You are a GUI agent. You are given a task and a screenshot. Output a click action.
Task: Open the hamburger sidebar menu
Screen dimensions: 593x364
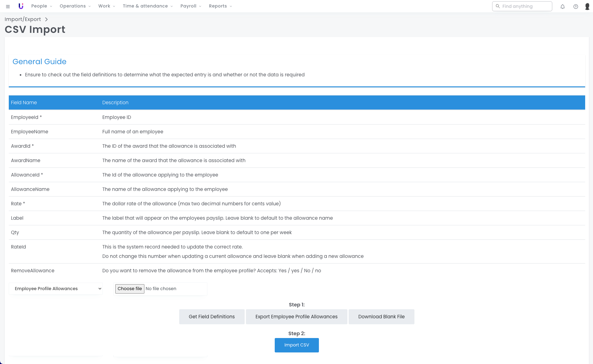[8, 6]
